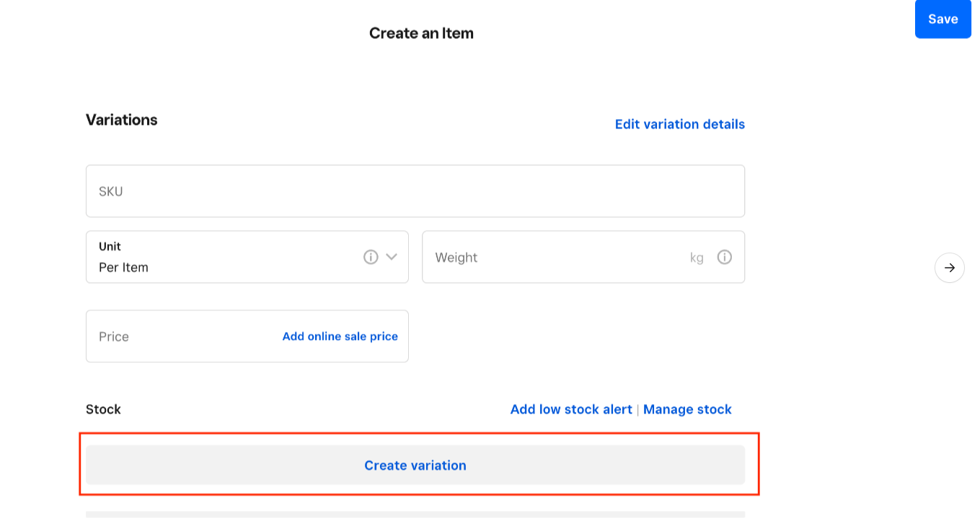
Task: Show Unit field info icon
Action: coord(371,257)
